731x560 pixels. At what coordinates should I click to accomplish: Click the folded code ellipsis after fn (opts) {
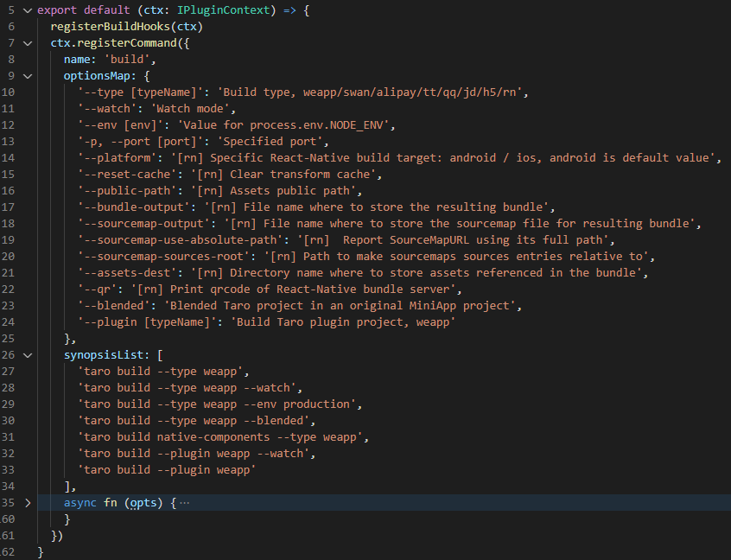click(x=185, y=503)
